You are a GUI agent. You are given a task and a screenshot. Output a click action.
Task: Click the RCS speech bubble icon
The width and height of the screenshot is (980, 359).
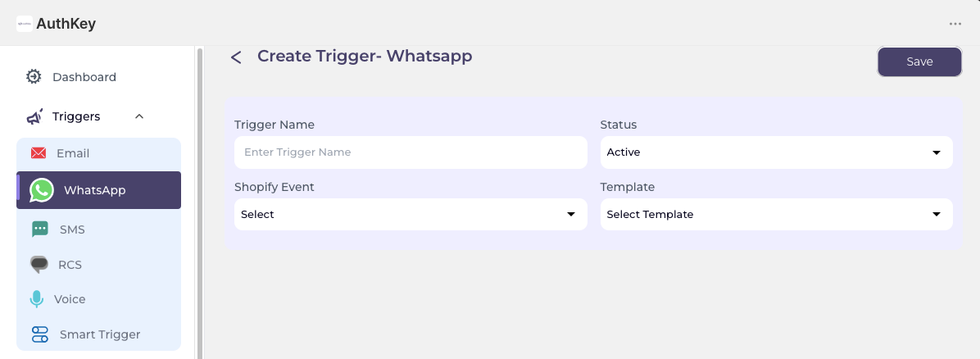39,265
